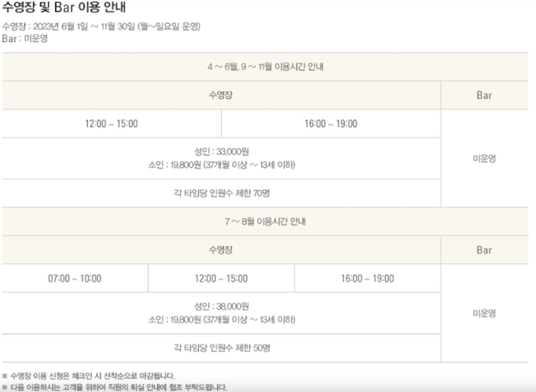Click the 인원수 제한 50명 row
The image size is (536, 392).
[221, 348]
